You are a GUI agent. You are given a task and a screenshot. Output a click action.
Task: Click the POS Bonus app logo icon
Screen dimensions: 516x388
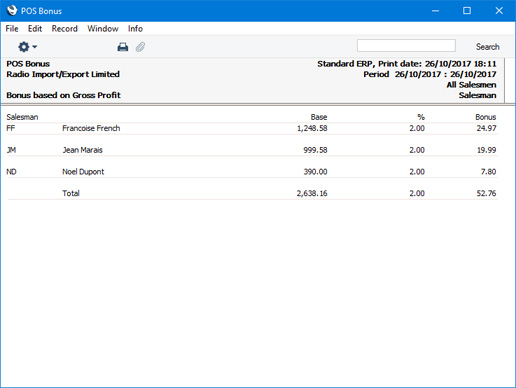(12, 11)
